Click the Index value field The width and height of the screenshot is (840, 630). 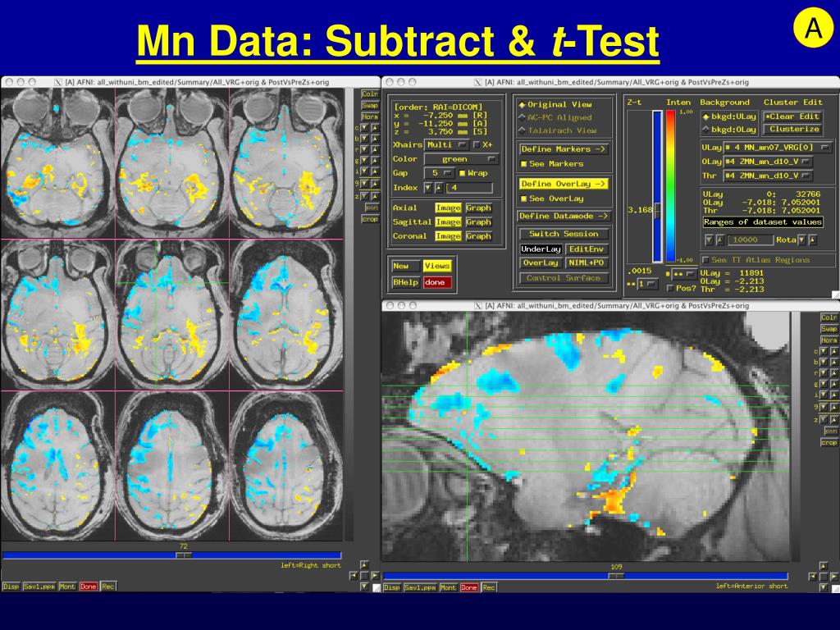pos(470,188)
